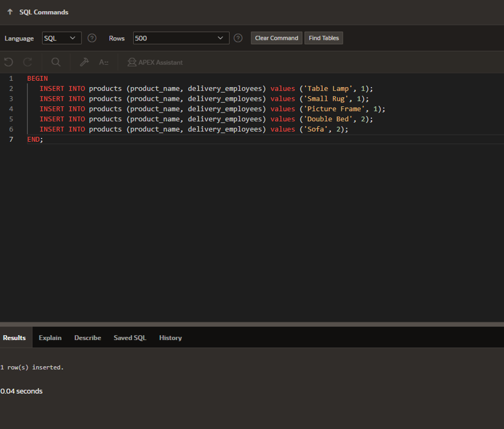Open APEX Assistant
Image resolution: width=504 pixels, height=429 pixels.
[x=155, y=62]
